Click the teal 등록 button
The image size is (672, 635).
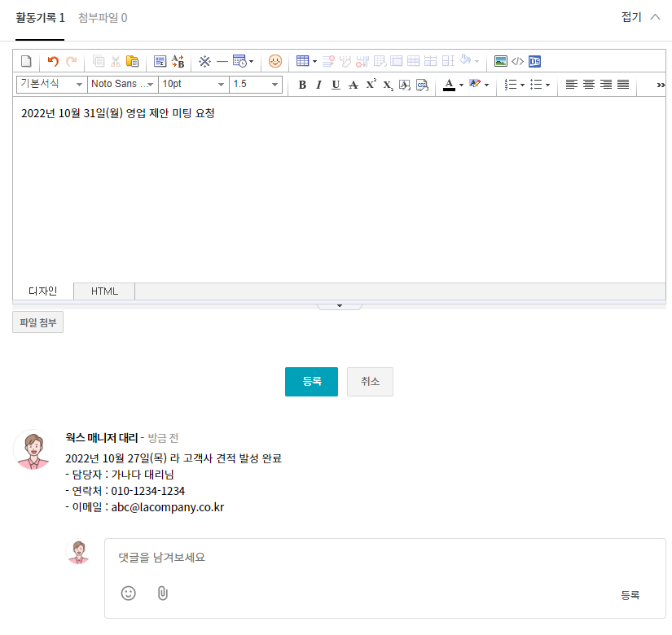tap(311, 382)
